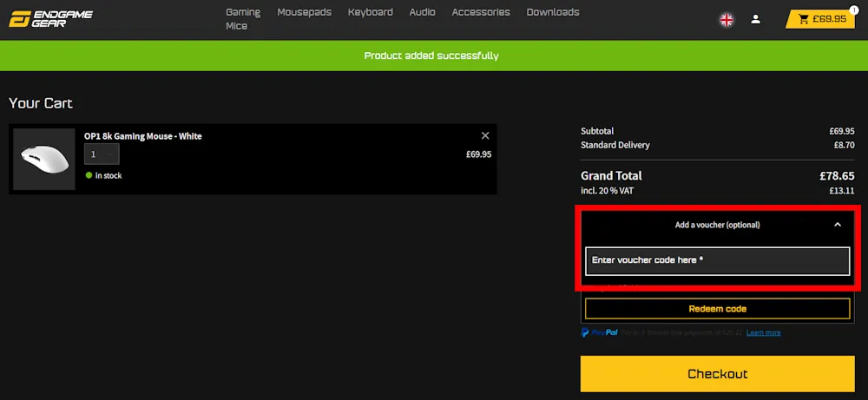The width and height of the screenshot is (868, 400).
Task: Click the in stock status text
Action: [108, 176]
